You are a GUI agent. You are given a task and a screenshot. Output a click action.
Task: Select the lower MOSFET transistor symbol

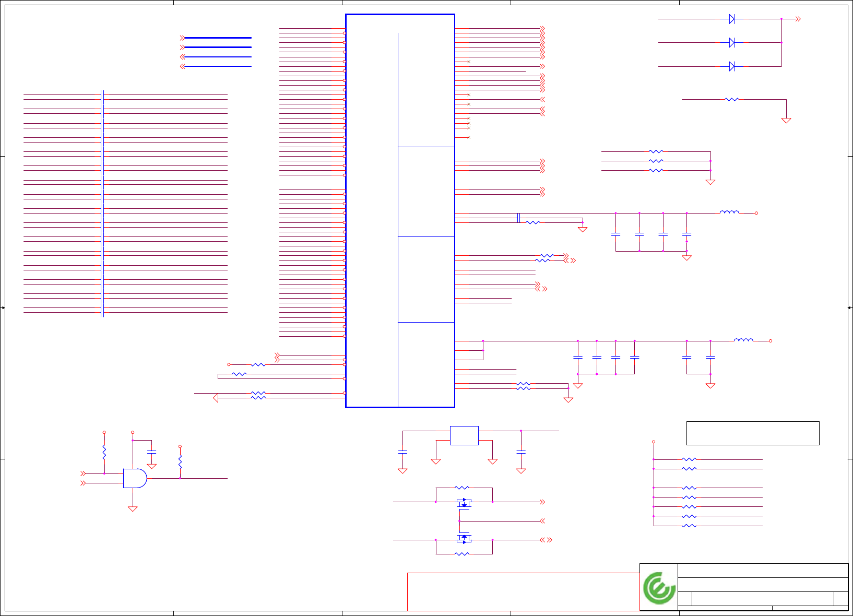(x=464, y=538)
